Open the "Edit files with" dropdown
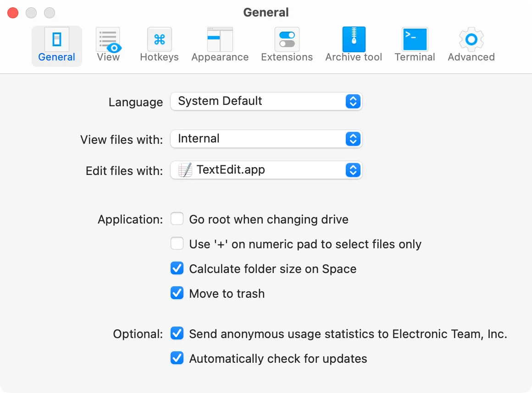This screenshot has width=532, height=393. pyautogui.click(x=353, y=169)
